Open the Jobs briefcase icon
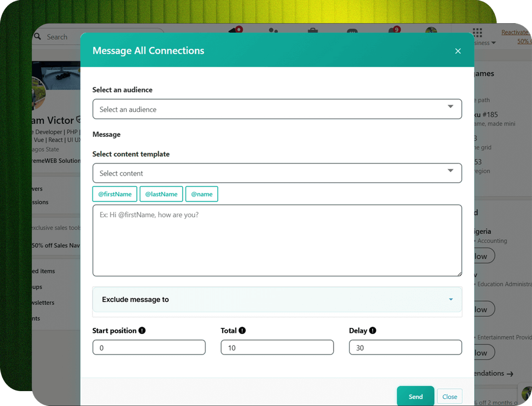Image resolution: width=532 pixels, height=406 pixels. [x=313, y=30]
